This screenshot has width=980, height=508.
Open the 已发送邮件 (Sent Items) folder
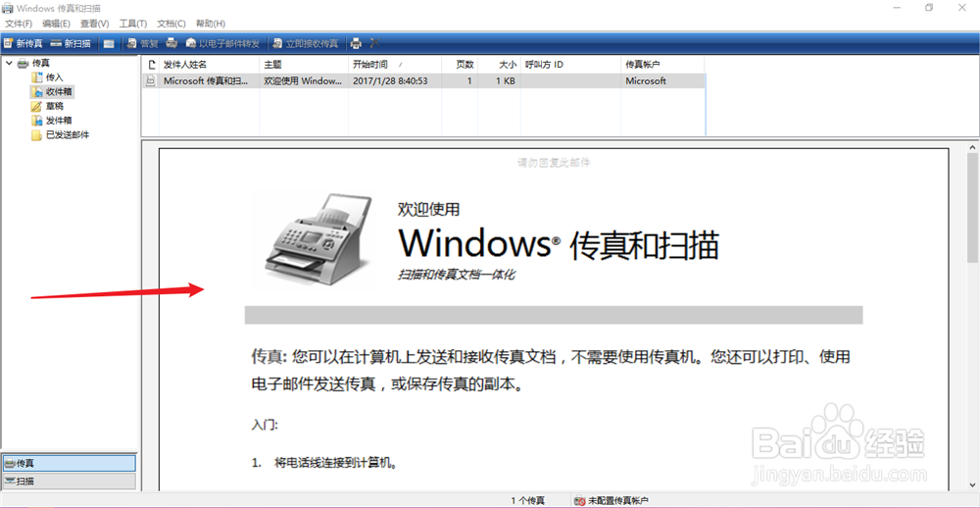61,134
